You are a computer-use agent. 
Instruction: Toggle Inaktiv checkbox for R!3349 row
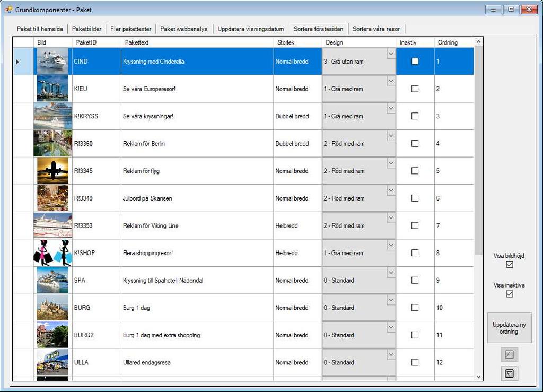pyautogui.click(x=415, y=198)
